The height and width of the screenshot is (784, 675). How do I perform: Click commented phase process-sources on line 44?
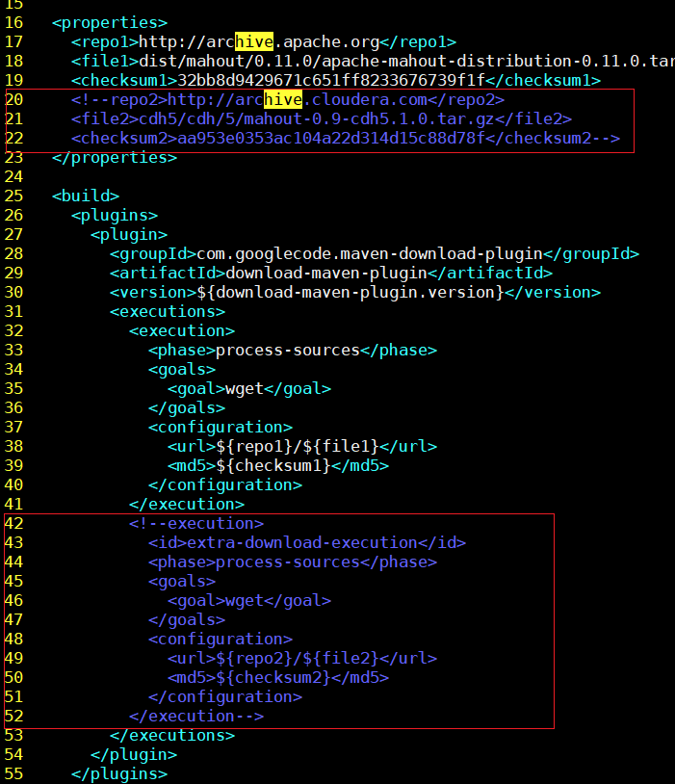[293, 562]
